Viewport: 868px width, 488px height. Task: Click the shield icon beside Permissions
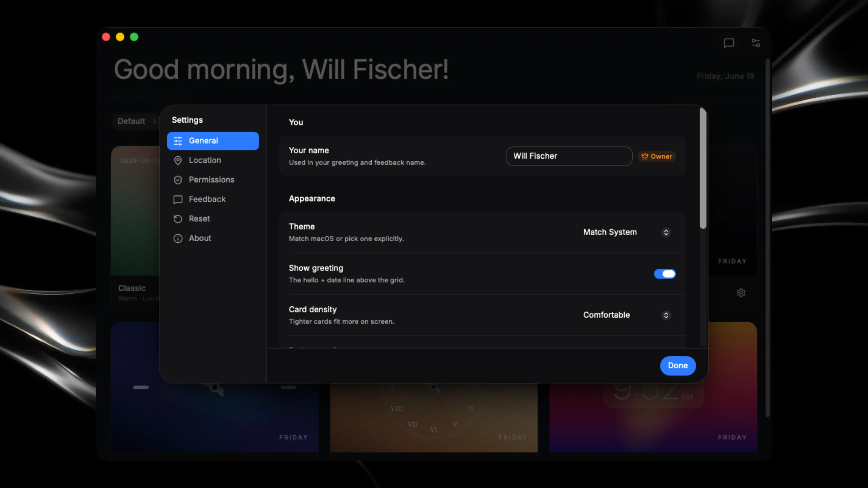pyautogui.click(x=178, y=180)
